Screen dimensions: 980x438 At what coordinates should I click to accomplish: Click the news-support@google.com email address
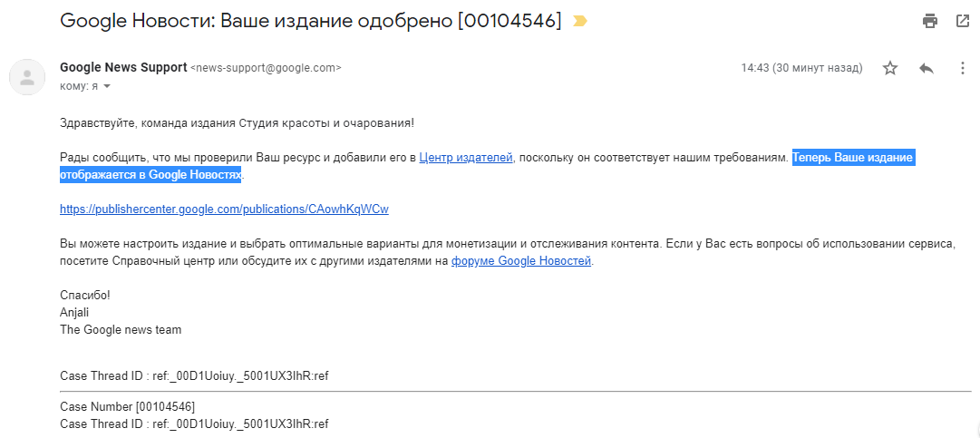pos(266,68)
